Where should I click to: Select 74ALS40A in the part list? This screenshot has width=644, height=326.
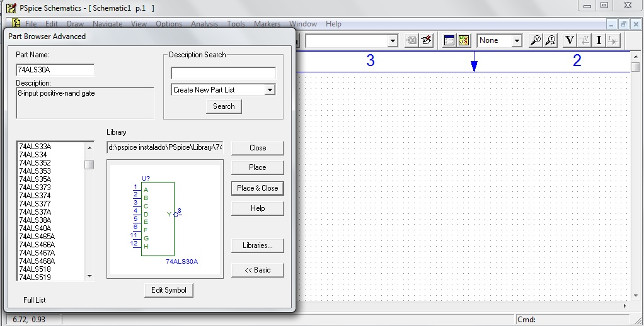tap(35, 228)
